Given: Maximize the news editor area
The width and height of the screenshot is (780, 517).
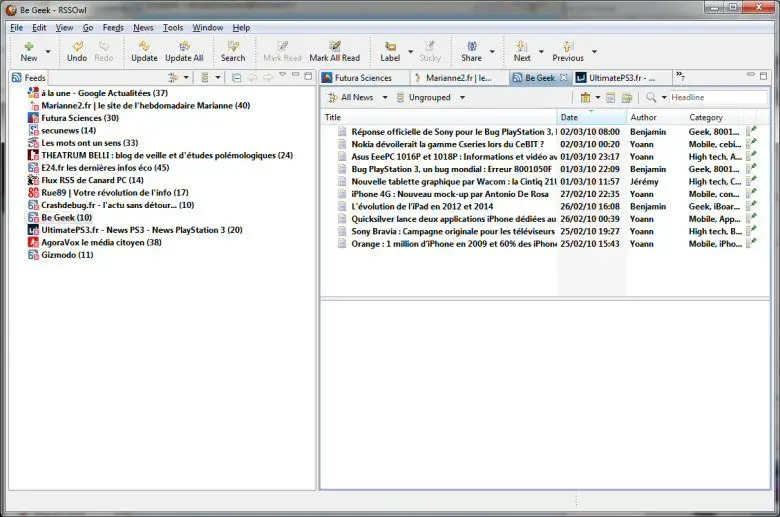Looking at the screenshot, I should pos(764,76).
